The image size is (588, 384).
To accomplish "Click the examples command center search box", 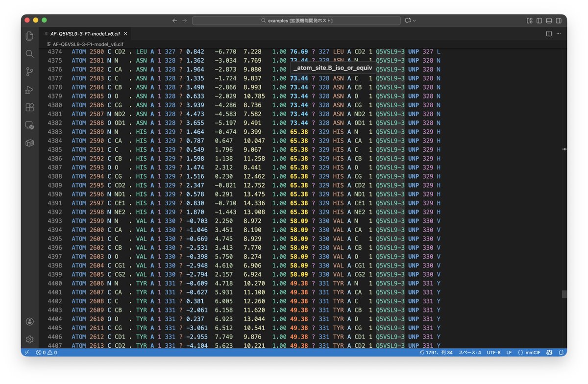I will [295, 21].
